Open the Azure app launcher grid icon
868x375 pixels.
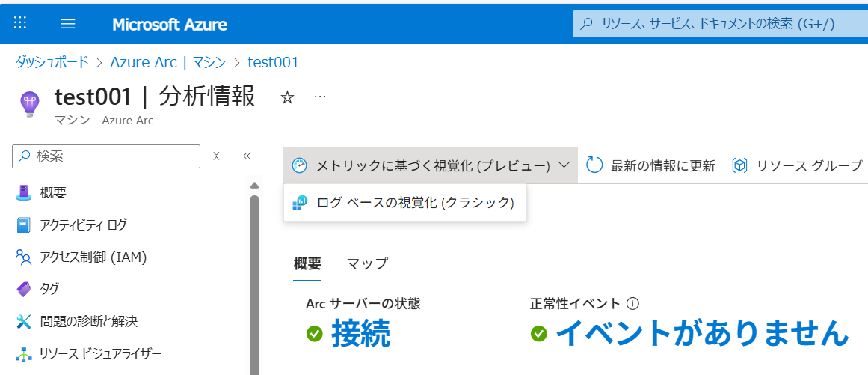pyautogui.click(x=20, y=23)
